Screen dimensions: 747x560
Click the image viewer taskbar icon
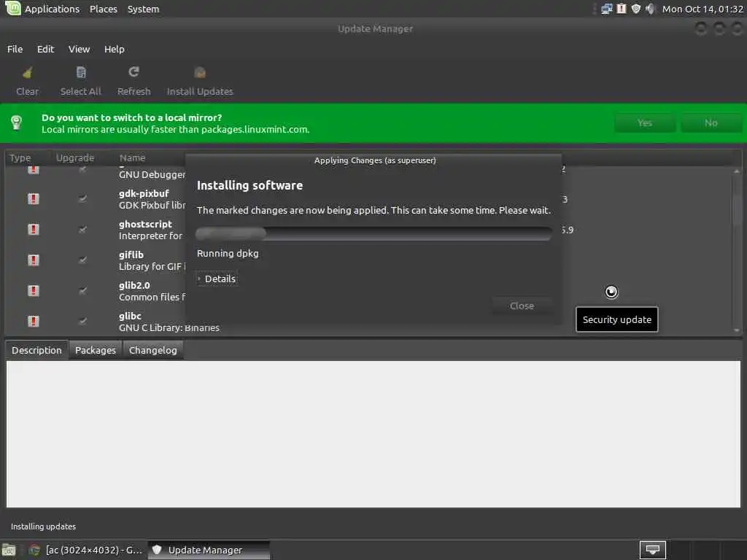coord(34,550)
